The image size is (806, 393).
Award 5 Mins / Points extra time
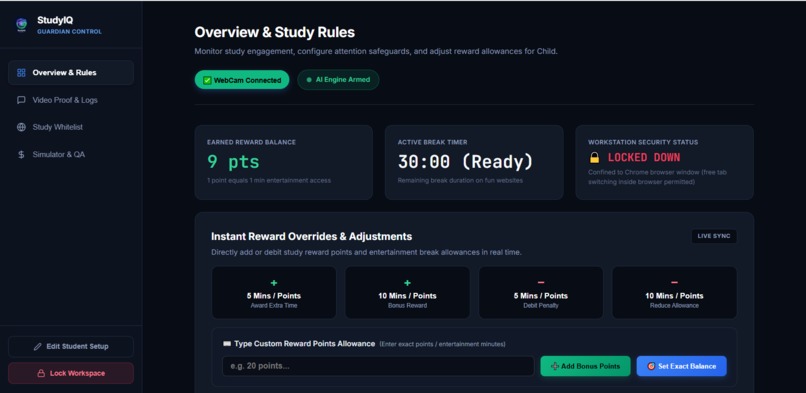[x=274, y=292]
